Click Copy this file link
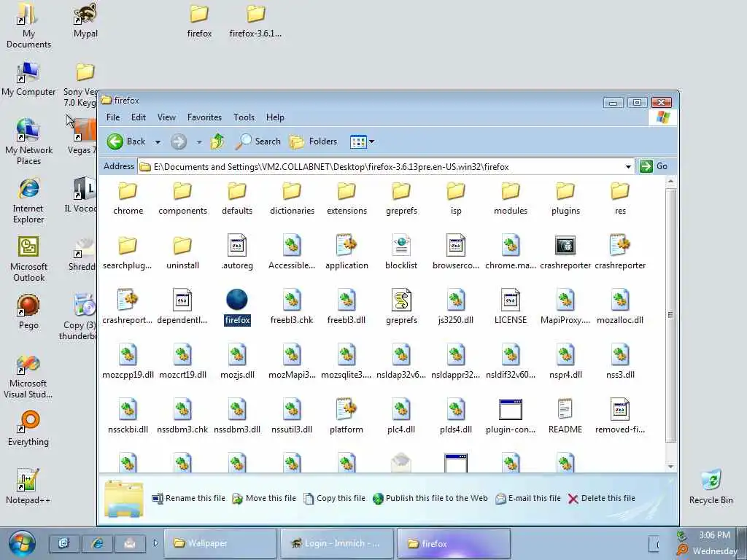The image size is (747, 560). 335,498
